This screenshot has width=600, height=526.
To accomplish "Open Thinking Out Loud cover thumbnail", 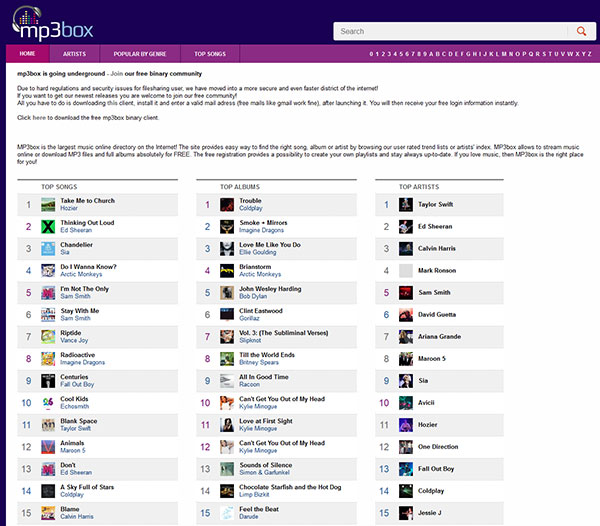I will pyautogui.click(x=48, y=227).
